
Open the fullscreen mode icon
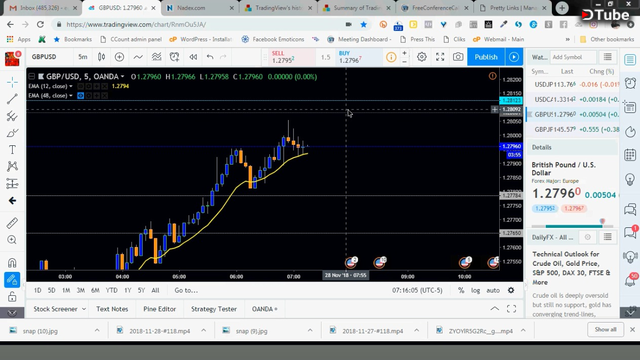coord(440,57)
